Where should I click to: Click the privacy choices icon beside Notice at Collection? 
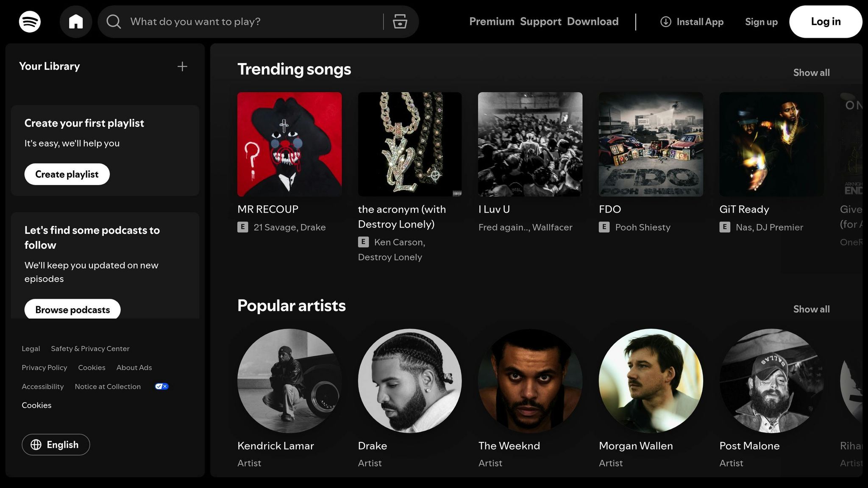(161, 386)
